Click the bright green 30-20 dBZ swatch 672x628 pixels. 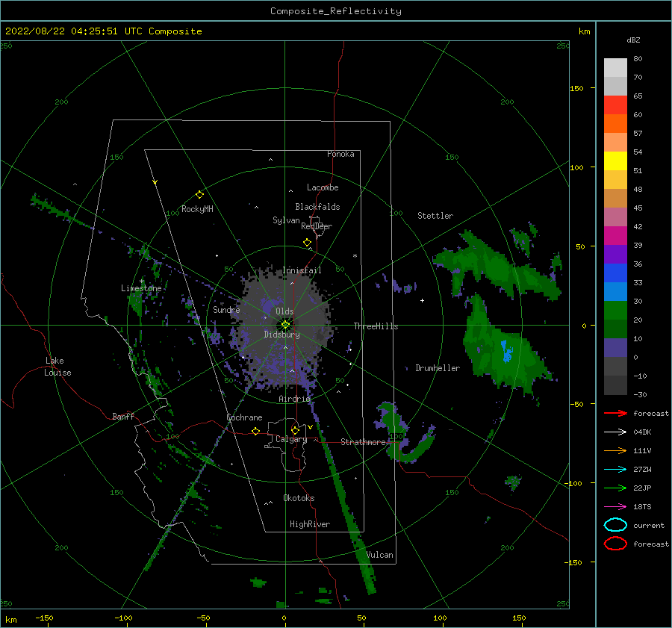[x=615, y=311]
